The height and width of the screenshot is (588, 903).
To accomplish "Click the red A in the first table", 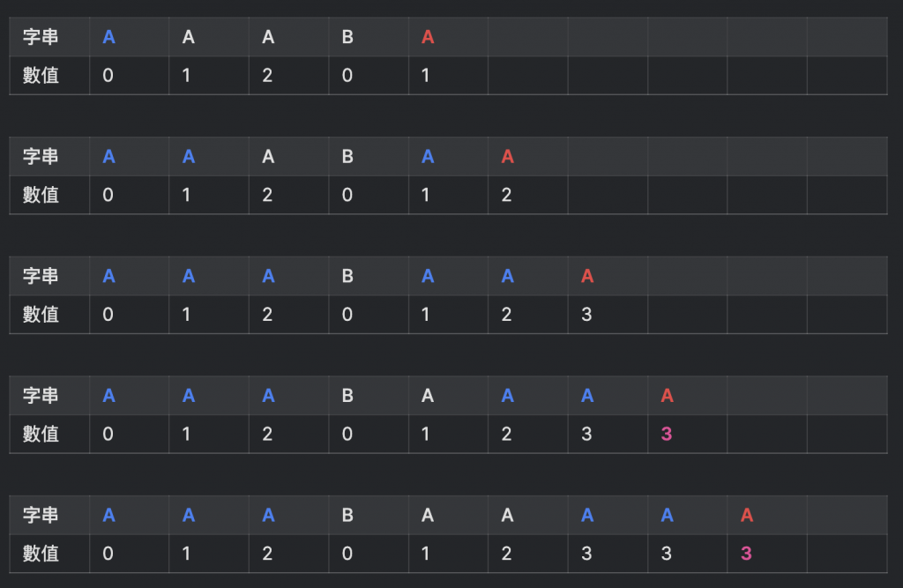I will [428, 37].
